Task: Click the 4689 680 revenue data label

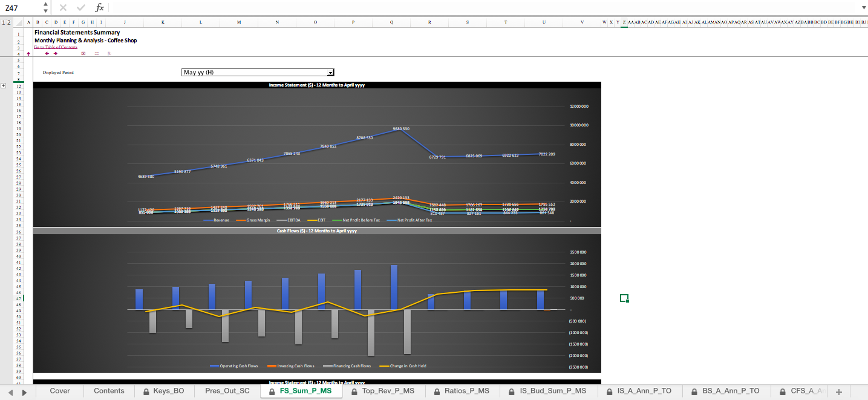Action: 146,177
